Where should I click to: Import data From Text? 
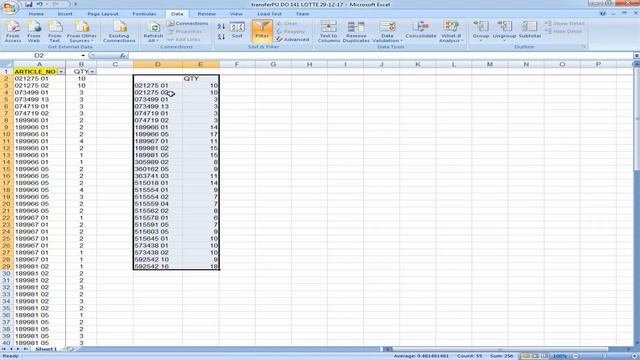click(55, 31)
